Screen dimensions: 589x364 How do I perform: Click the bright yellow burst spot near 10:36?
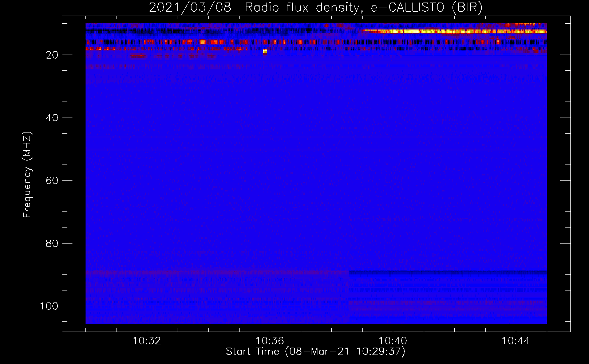pyautogui.click(x=265, y=51)
